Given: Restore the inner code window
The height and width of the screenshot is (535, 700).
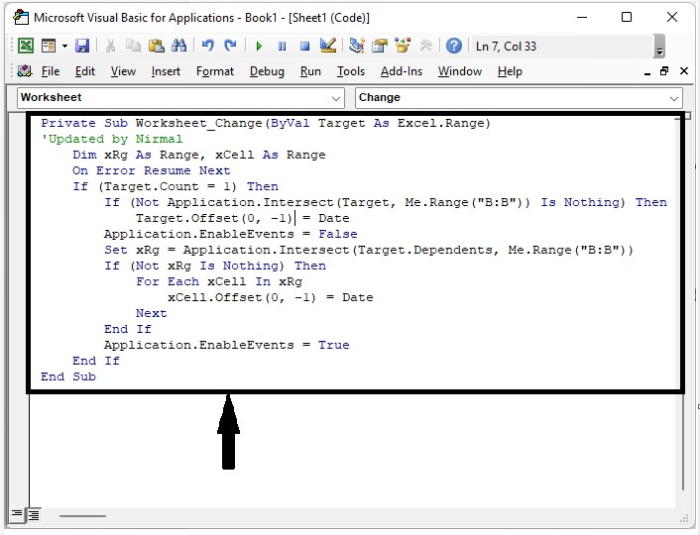Looking at the screenshot, I should click(664, 71).
